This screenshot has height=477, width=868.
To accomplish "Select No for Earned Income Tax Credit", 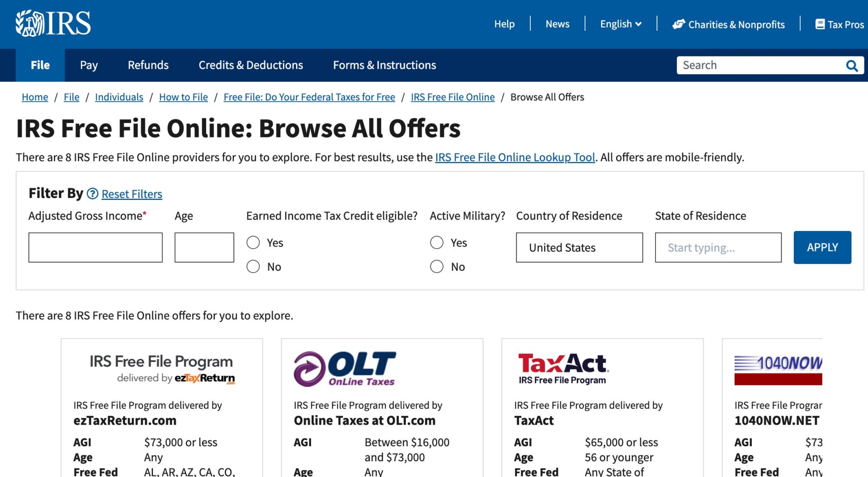I will (x=253, y=266).
